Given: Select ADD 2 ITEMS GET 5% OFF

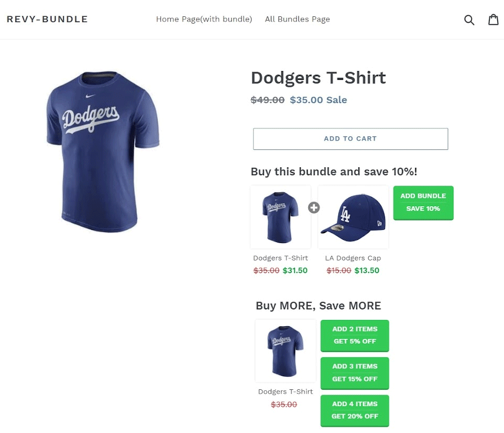Looking at the screenshot, I should [355, 335].
